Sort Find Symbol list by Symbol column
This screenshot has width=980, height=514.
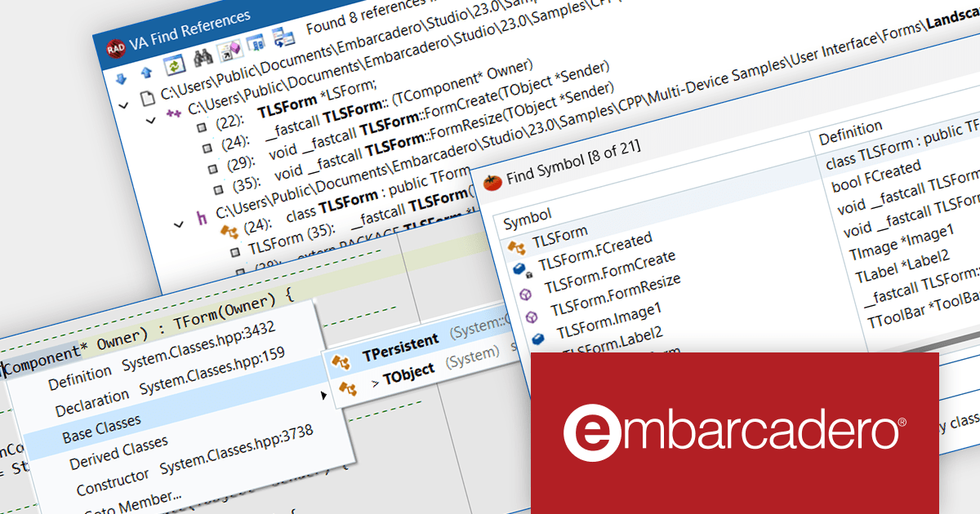pyautogui.click(x=527, y=219)
